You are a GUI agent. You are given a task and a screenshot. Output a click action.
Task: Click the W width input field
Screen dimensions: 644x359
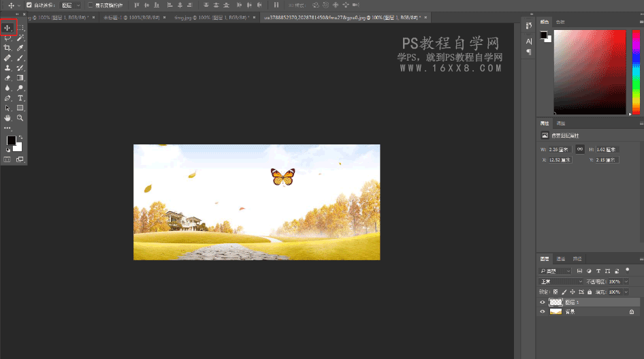pos(560,149)
